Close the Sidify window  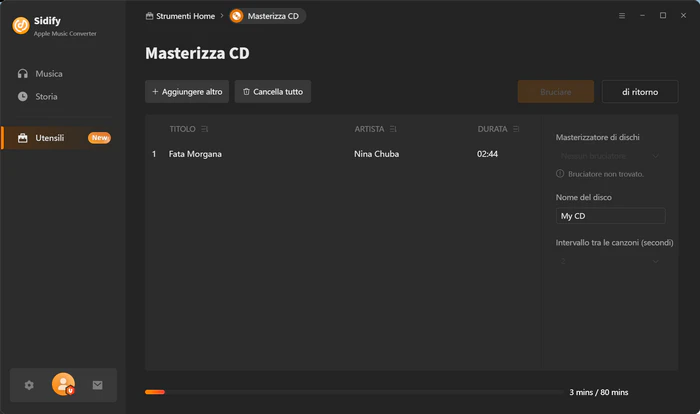click(683, 16)
